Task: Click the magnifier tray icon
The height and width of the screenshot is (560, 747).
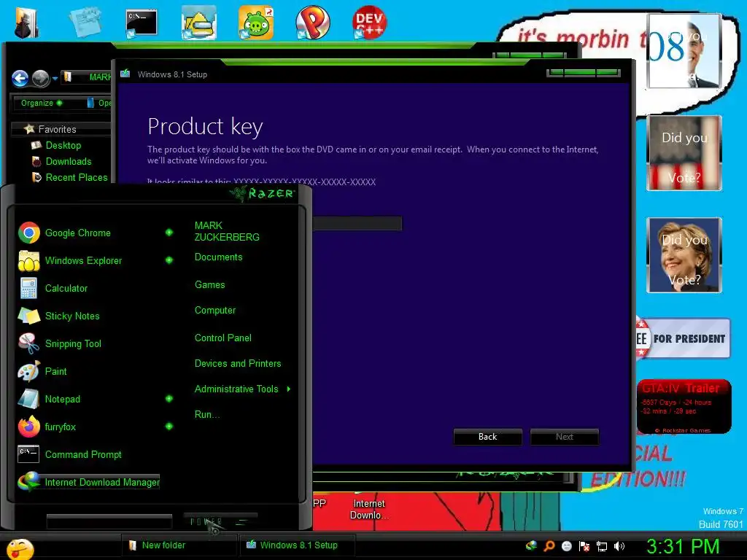Action: click(549, 545)
